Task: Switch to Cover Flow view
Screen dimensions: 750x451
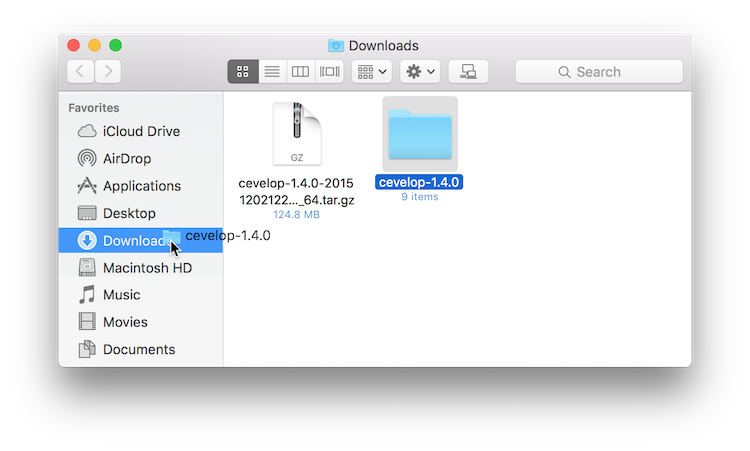Action: tap(330, 72)
